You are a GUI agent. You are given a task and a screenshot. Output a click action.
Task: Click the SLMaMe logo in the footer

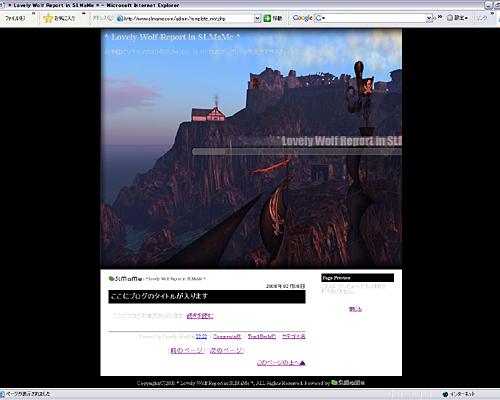348,383
